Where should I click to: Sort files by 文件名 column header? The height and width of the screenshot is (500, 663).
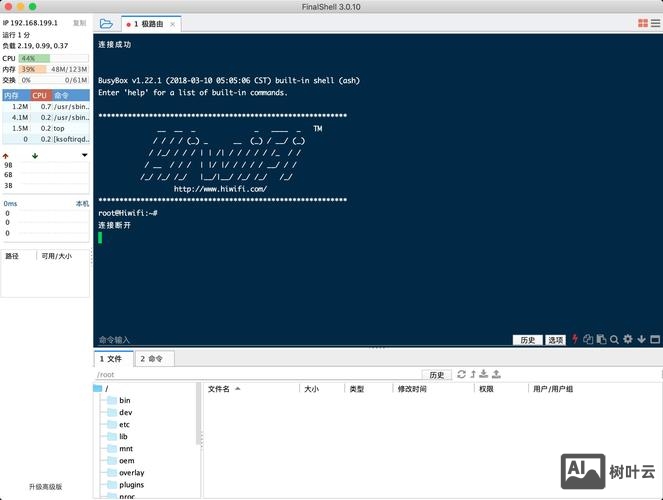[x=219, y=389]
